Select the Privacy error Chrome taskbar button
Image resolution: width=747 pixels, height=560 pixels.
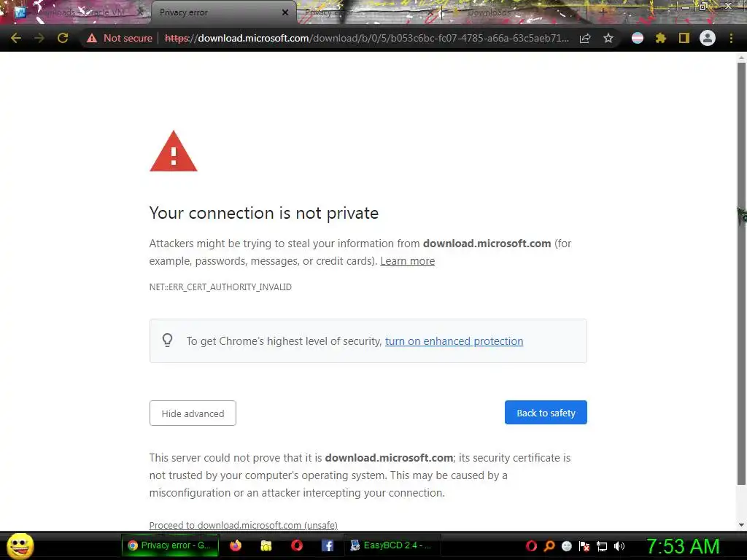tap(169, 545)
